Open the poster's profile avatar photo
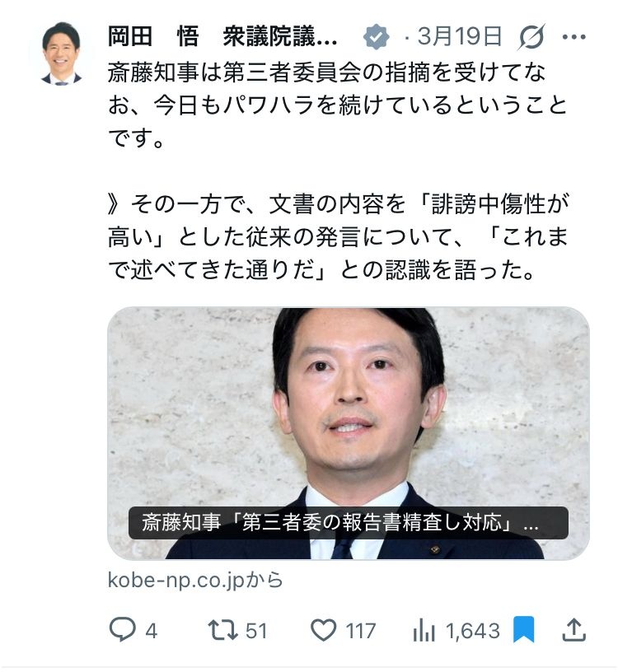 click(61, 54)
